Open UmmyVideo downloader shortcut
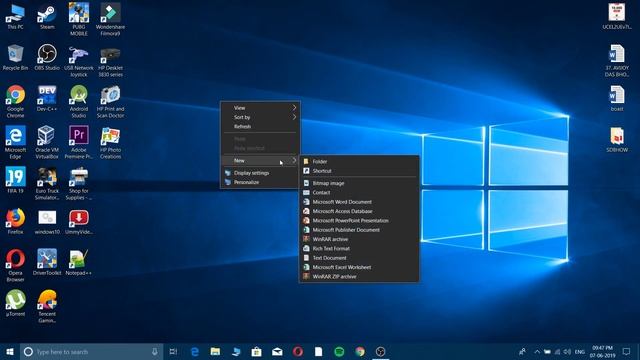The image size is (640, 360). [79, 221]
